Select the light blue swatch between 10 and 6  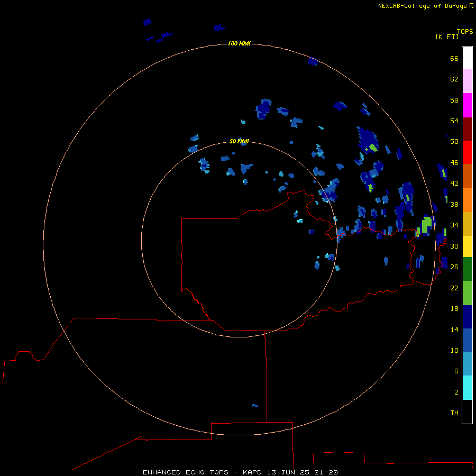click(467, 363)
